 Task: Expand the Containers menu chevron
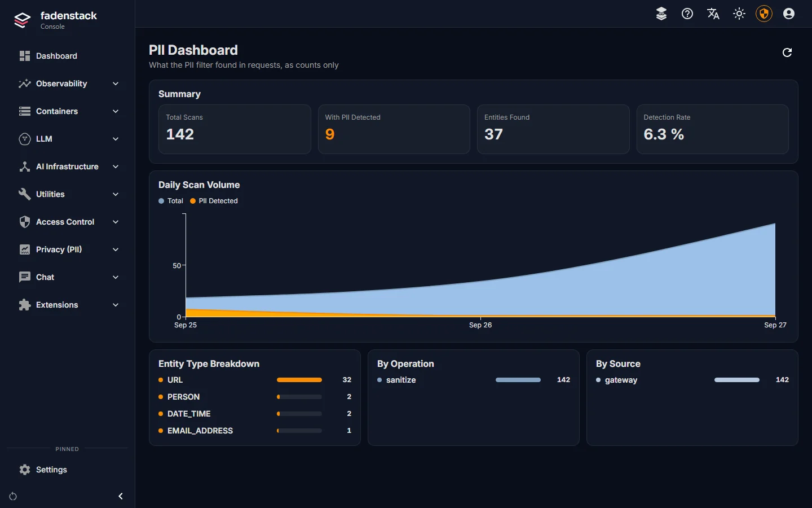(116, 111)
